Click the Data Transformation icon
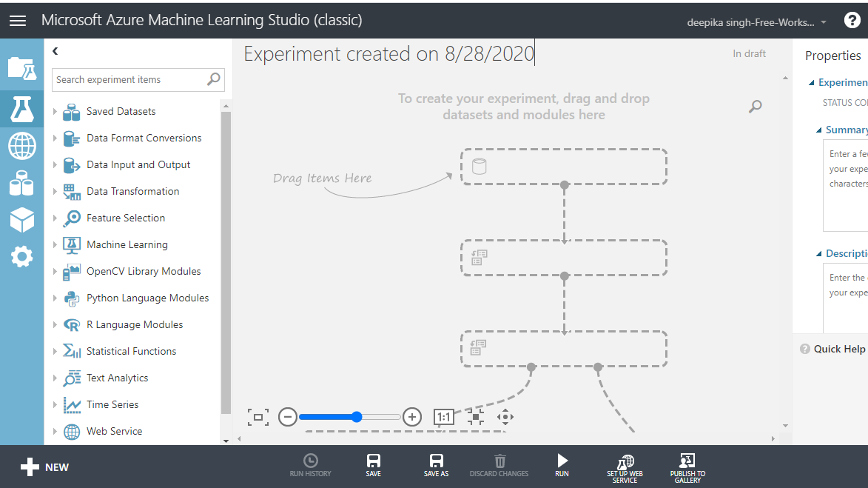This screenshot has width=868, height=488. coord(72,192)
